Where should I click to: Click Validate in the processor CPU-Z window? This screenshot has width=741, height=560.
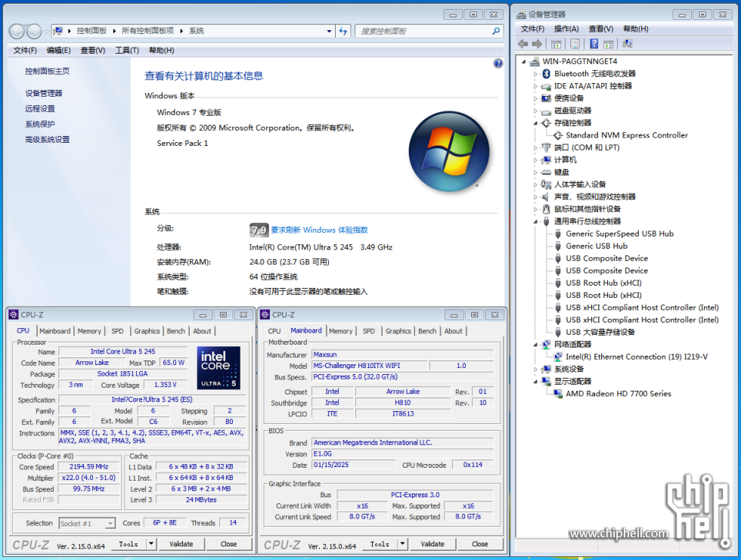point(181,544)
